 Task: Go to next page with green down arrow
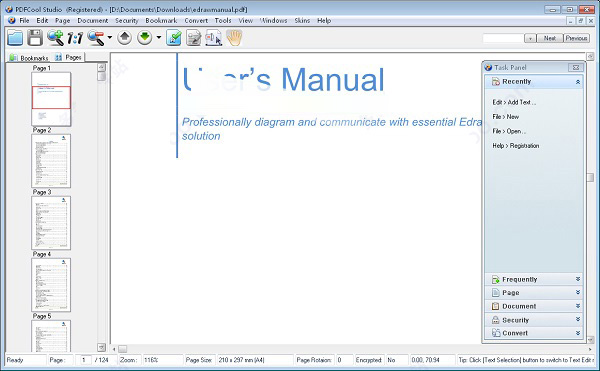click(x=145, y=37)
